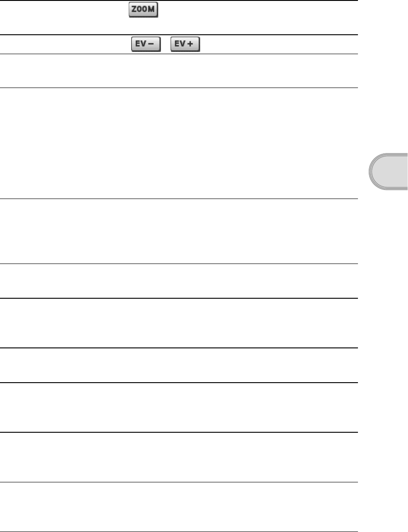Tap the ZOOM labeled key graphic
The height and width of the screenshot is (532, 408).
pos(143,10)
